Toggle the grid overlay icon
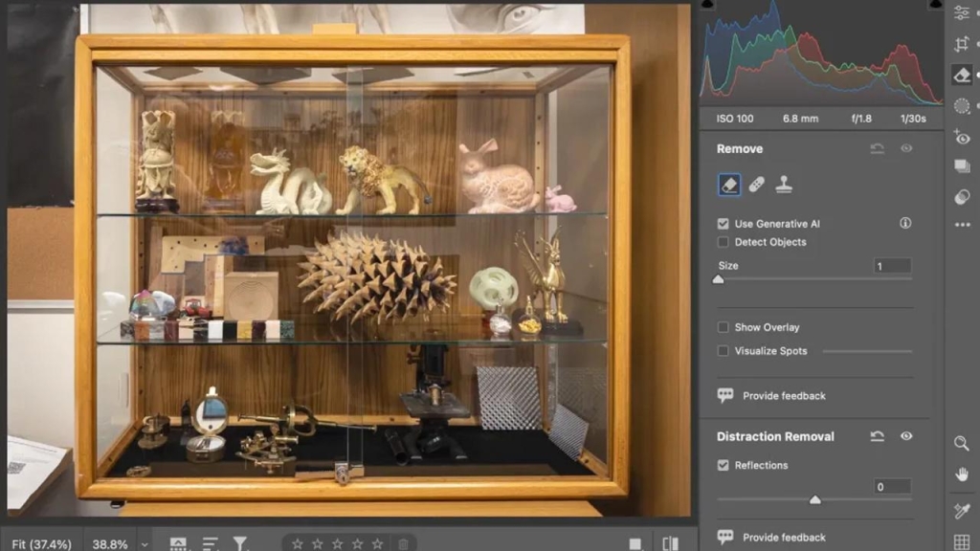The height and width of the screenshot is (551, 980). [x=962, y=541]
